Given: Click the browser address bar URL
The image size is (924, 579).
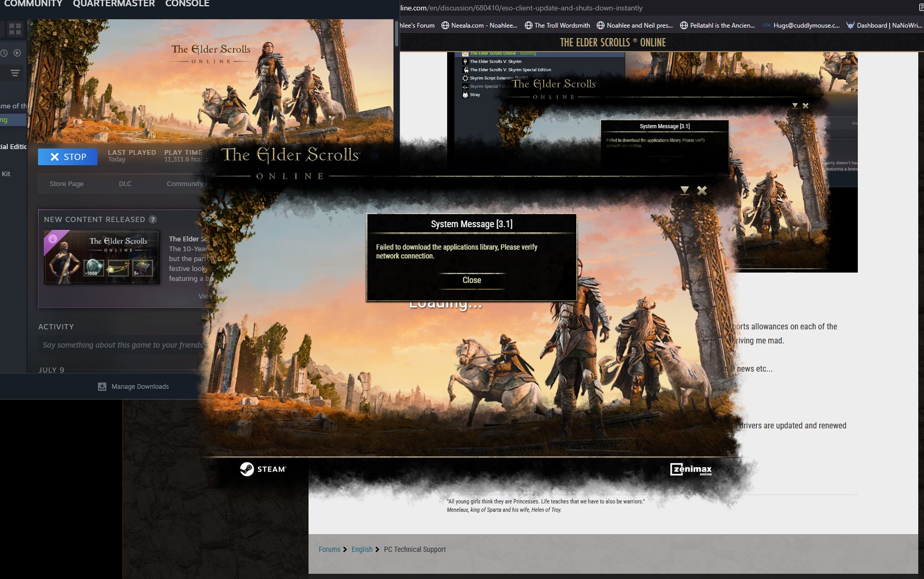Looking at the screenshot, I should tap(521, 8).
